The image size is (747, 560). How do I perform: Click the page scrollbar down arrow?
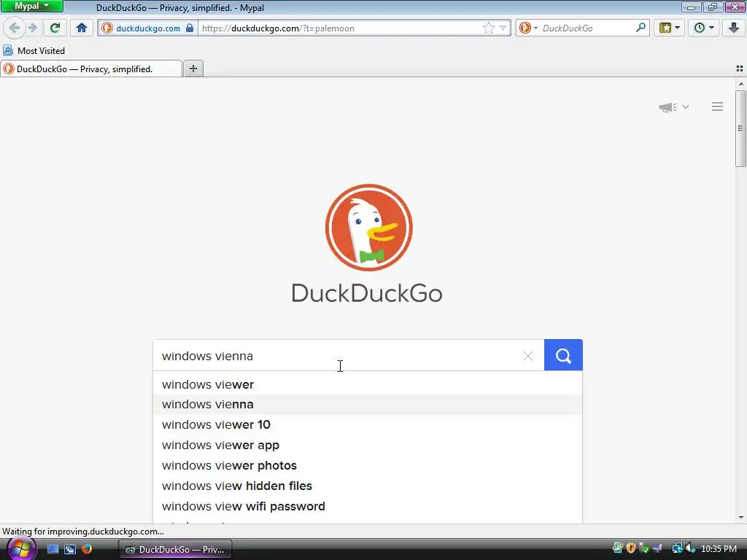click(x=741, y=518)
